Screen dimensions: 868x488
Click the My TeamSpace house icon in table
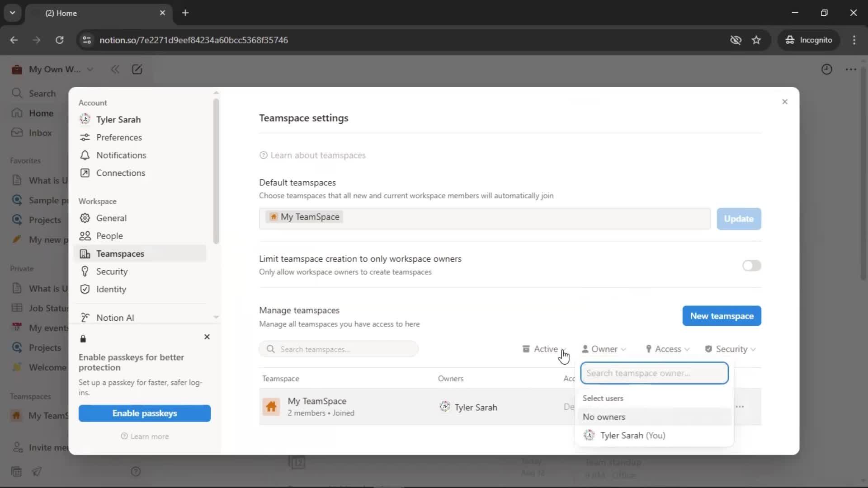coord(271,407)
